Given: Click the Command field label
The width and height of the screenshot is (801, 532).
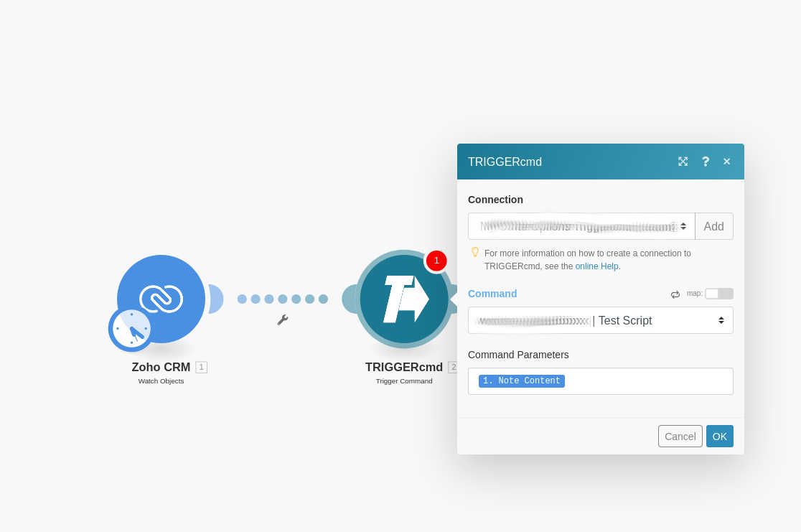Looking at the screenshot, I should coord(492,294).
